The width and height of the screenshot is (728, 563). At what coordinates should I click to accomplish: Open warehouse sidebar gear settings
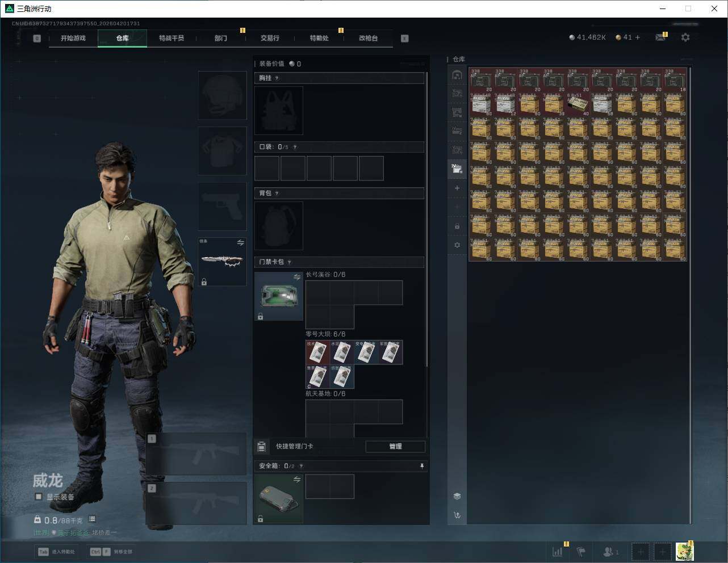[x=457, y=245]
